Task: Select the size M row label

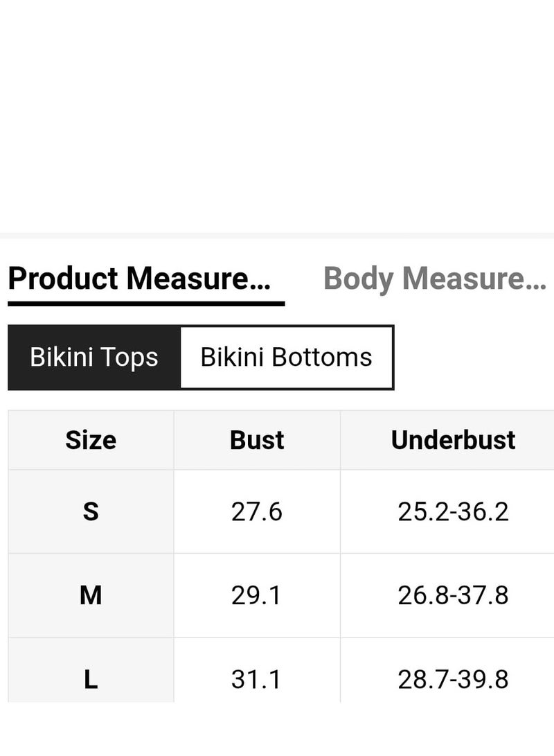Action: pos(91,595)
